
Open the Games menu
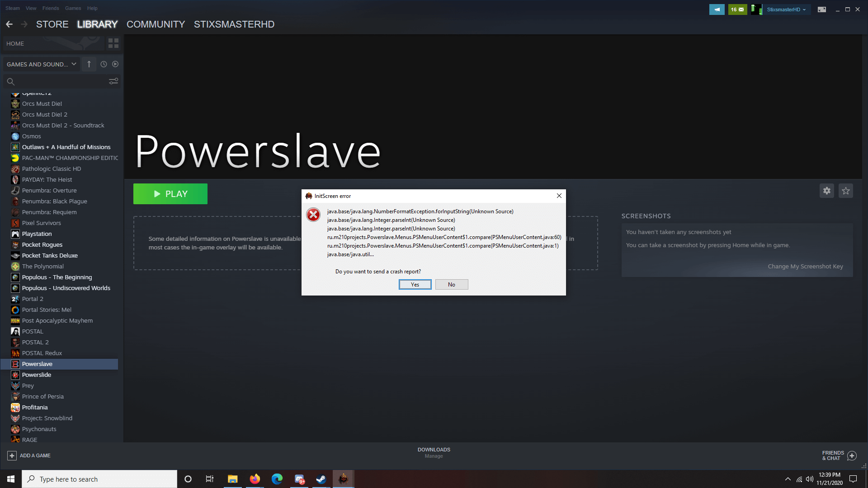click(x=73, y=8)
